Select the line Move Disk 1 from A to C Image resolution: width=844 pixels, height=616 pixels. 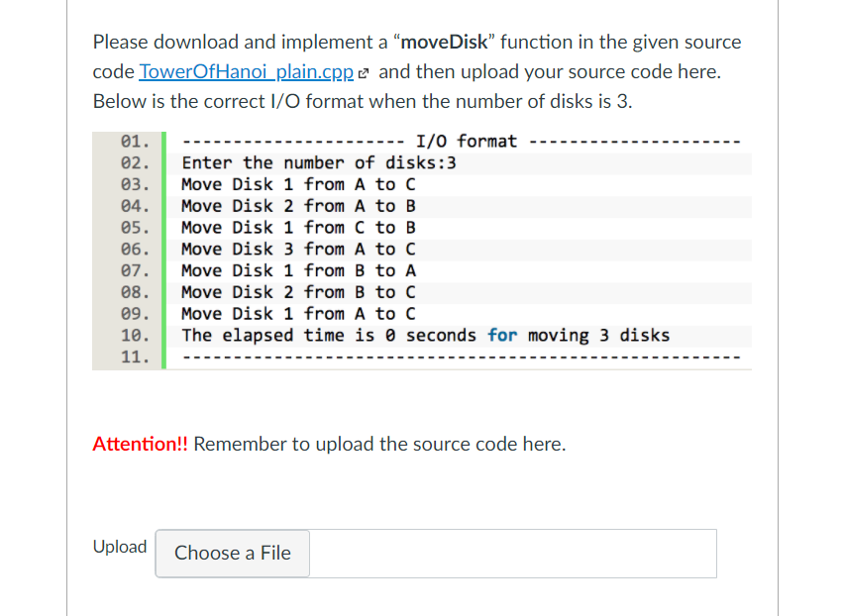[297, 184]
